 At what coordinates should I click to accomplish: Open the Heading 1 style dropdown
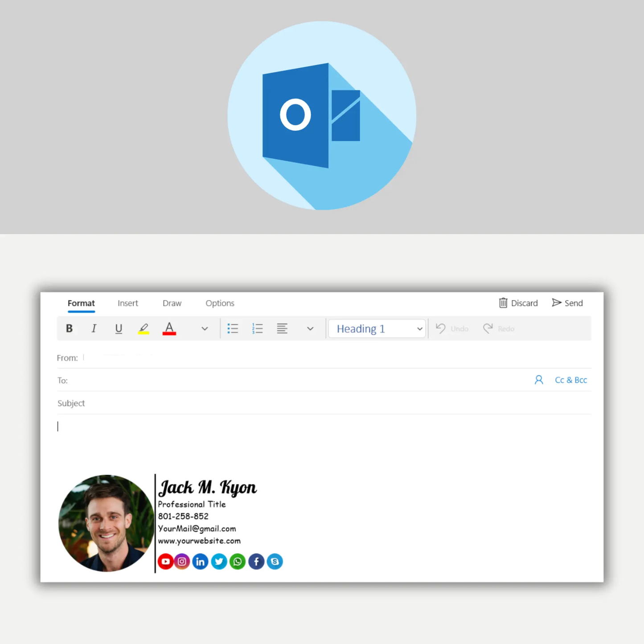coord(377,328)
